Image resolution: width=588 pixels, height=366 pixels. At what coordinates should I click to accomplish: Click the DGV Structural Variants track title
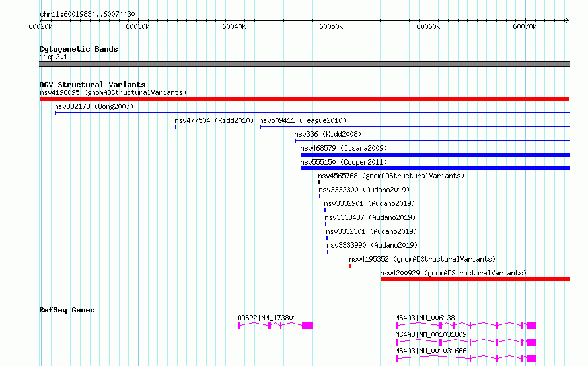[x=92, y=85]
